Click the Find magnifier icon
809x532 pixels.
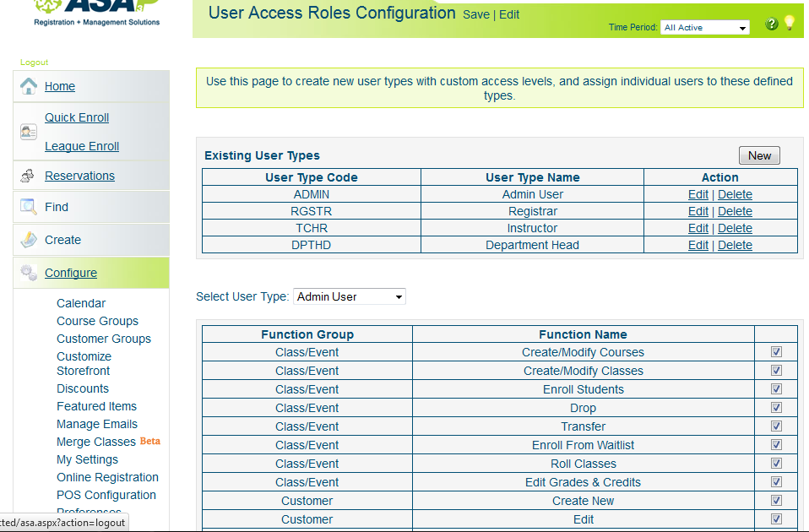tap(29, 207)
